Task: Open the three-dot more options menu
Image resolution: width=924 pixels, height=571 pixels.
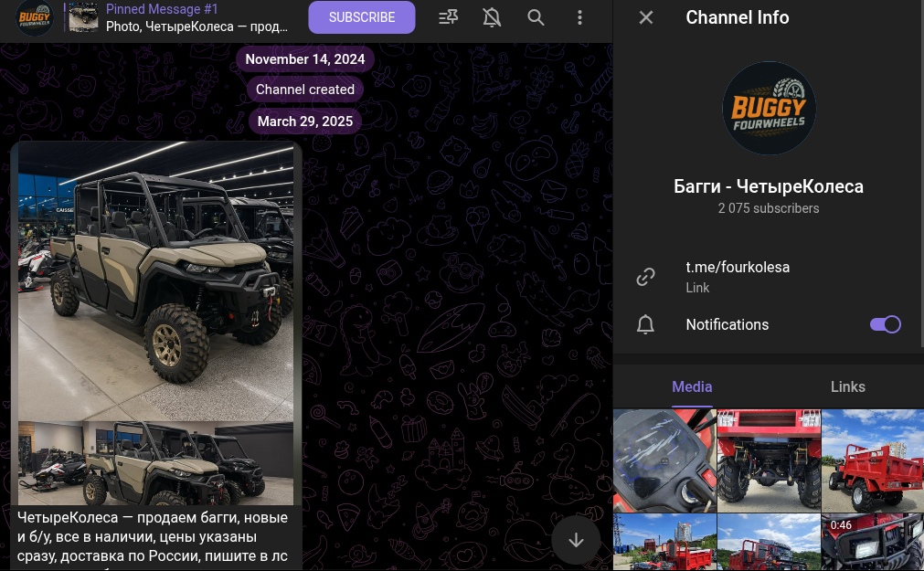Action: pyautogui.click(x=579, y=17)
